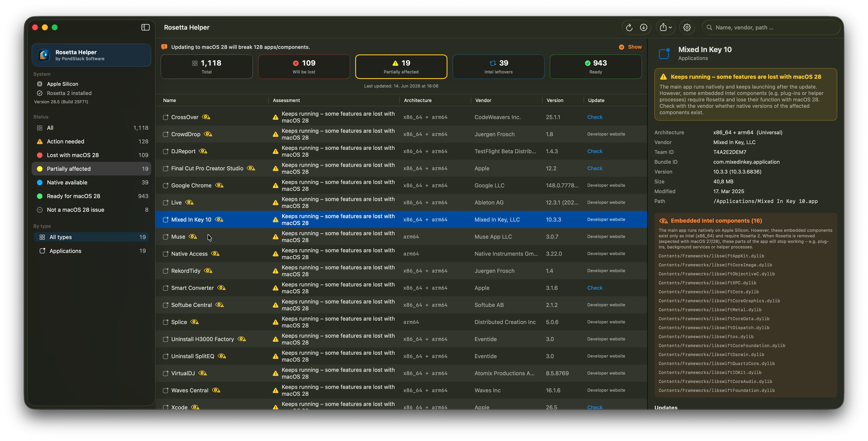Sort by Update column header

[x=596, y=100]
